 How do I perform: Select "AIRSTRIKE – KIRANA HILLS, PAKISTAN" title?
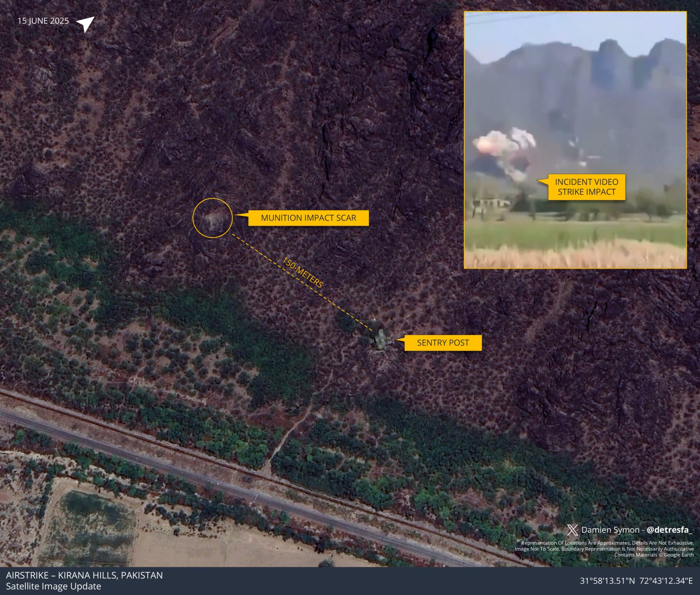pyautogui.click(x=84, y=575)
